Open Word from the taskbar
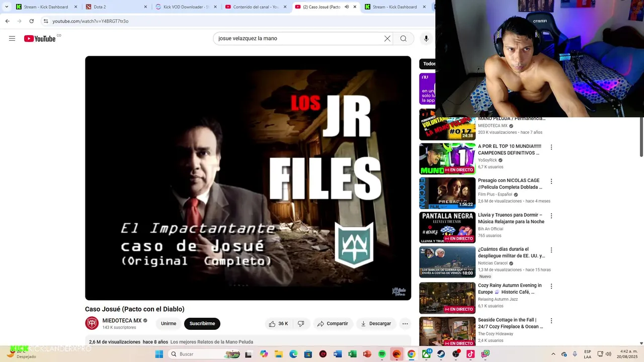Image resolution: width=644 pixels, height=362 pixels. [x=338, y=354]
